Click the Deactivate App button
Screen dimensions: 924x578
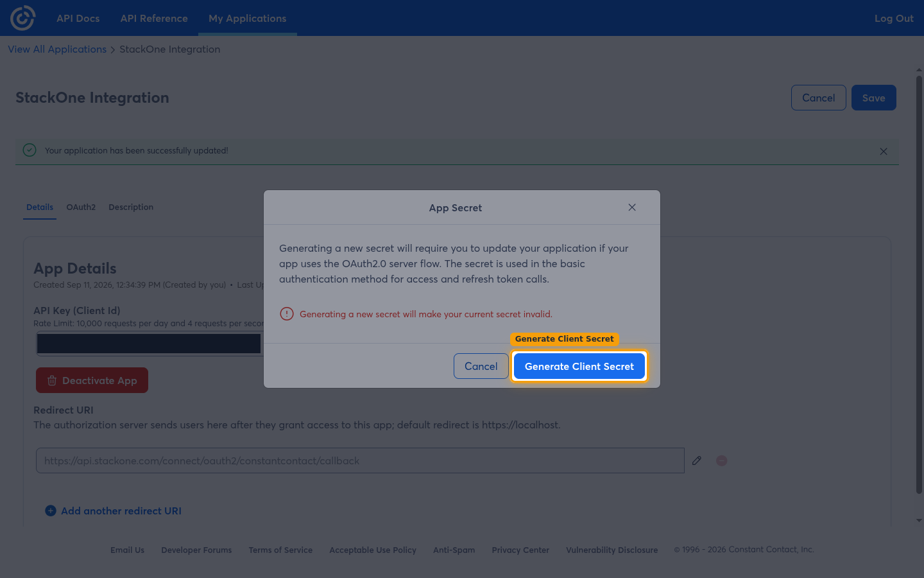(92, 380)
